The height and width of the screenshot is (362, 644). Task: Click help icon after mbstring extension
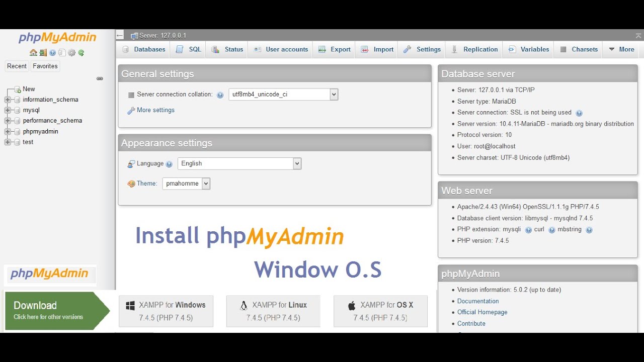tap(589, 230)
